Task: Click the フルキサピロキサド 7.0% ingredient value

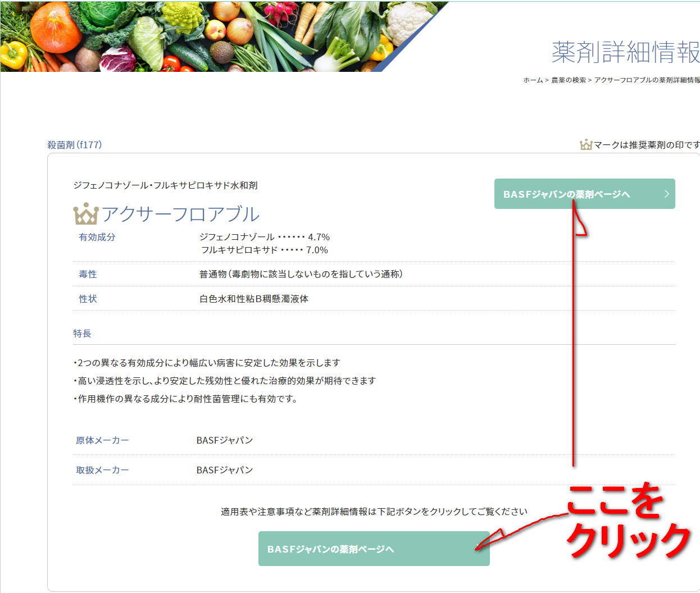Action: point(265,250)
